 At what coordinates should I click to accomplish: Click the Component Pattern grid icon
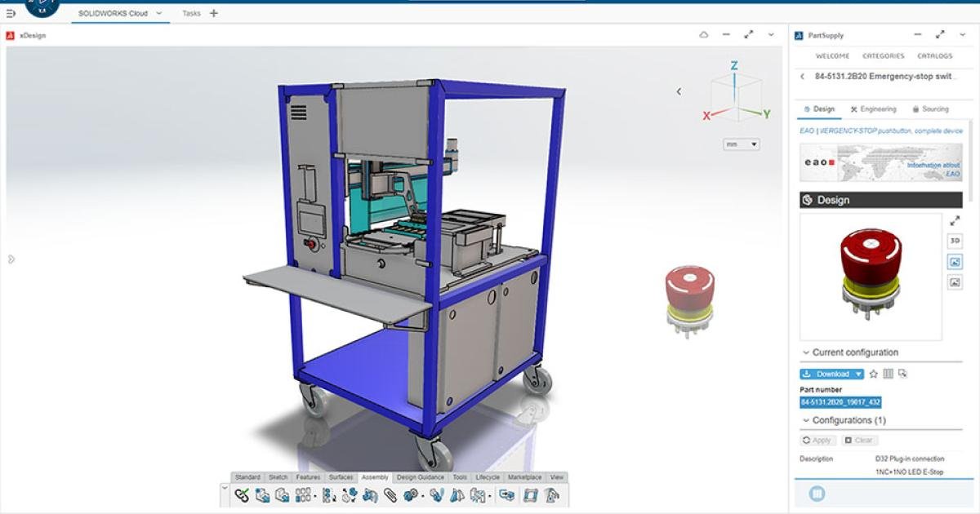(303, 494)
